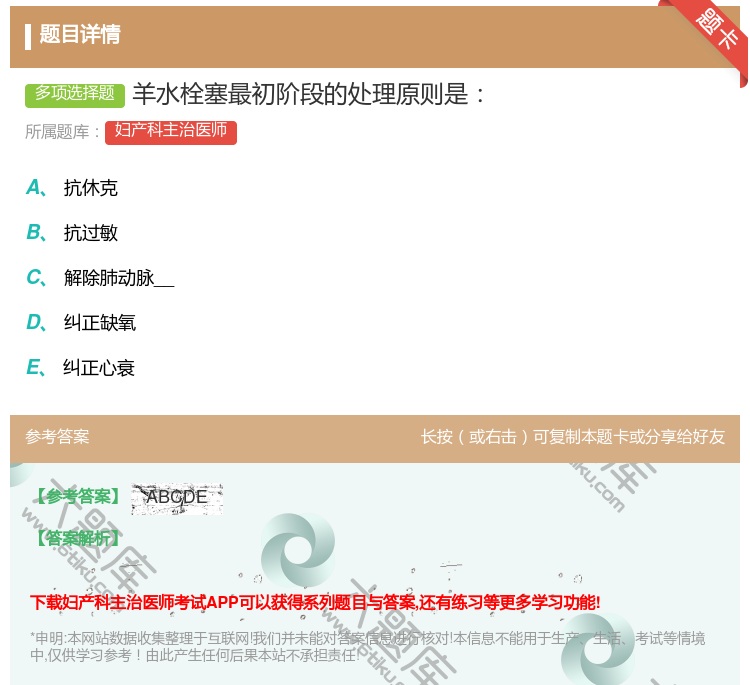Open the 妇产科主治医师 question bank tag
The height and width of the screenshot is (685, 750).
point(171,131)
